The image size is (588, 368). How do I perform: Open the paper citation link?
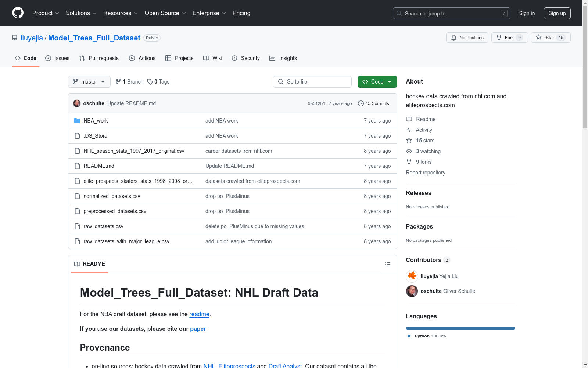pos(198,329)
